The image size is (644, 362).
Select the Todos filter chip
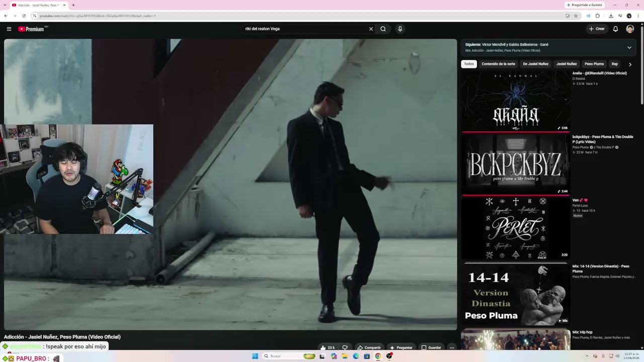pos(469,64)
